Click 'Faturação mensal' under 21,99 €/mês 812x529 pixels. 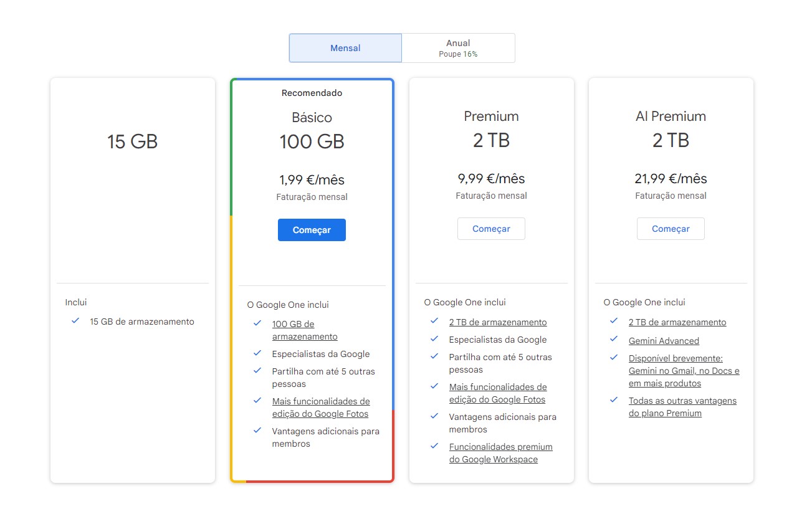671,196
